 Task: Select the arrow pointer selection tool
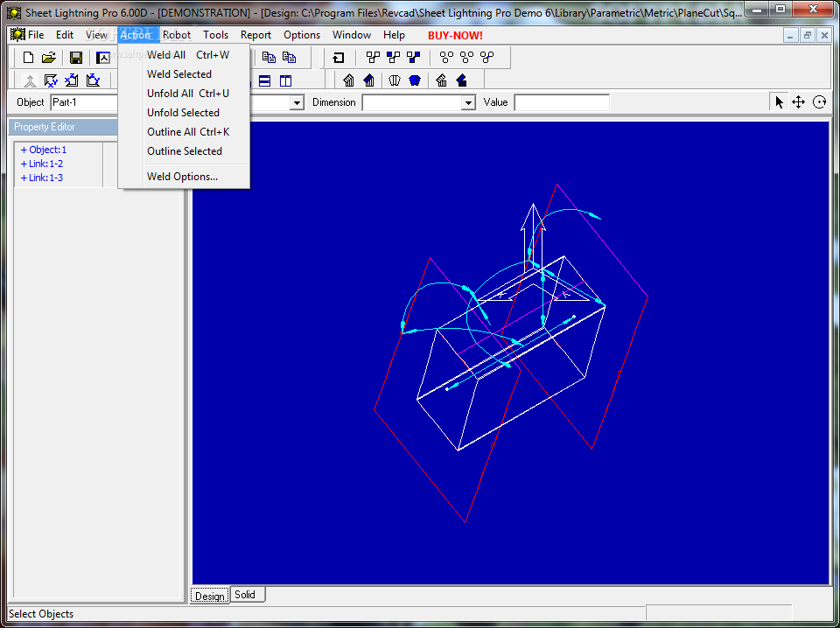click(780, 101)
